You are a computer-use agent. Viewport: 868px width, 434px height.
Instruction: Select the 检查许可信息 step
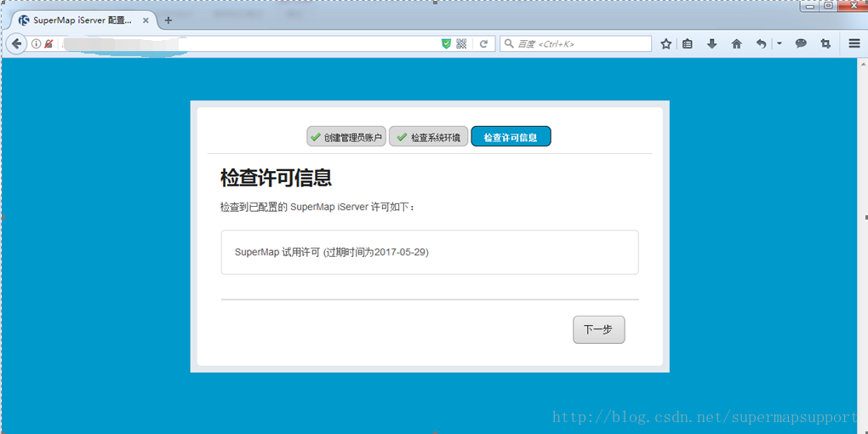pyautogui.click(x=511, y=137)
